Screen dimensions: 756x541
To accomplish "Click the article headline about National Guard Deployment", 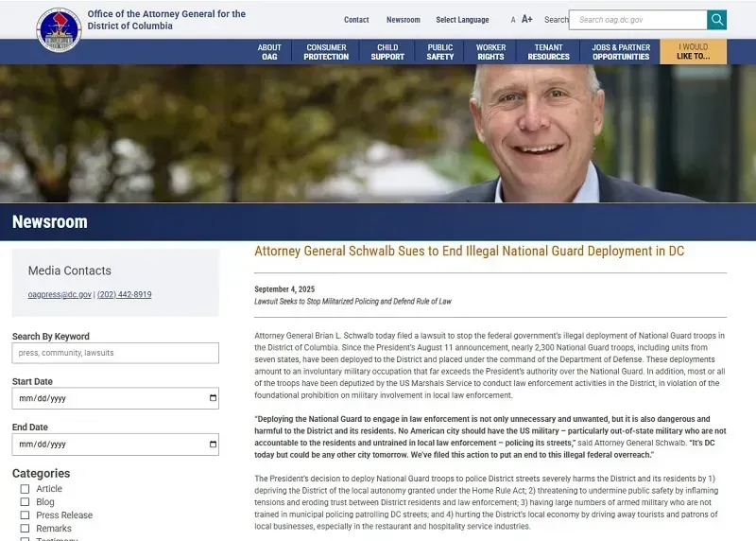I will click(x=469, y=251).
